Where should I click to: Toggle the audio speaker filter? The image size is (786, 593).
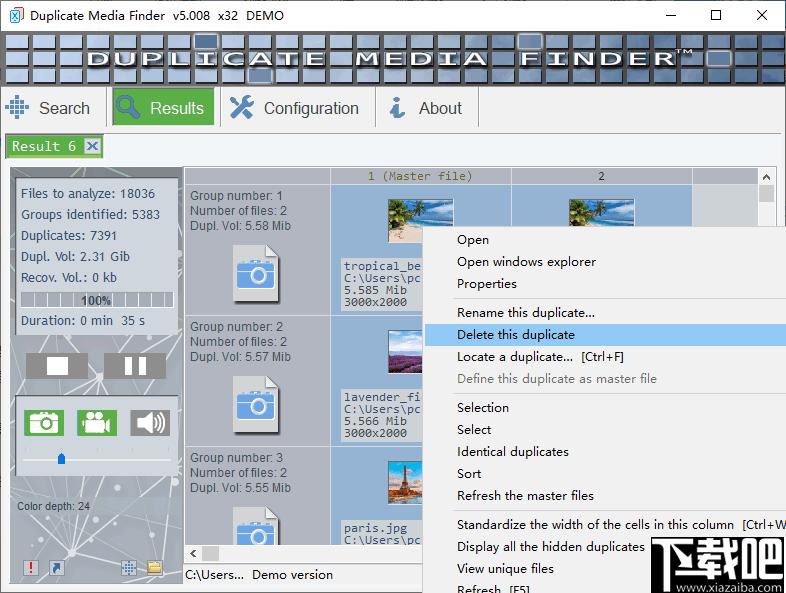(x=150, y=423)
